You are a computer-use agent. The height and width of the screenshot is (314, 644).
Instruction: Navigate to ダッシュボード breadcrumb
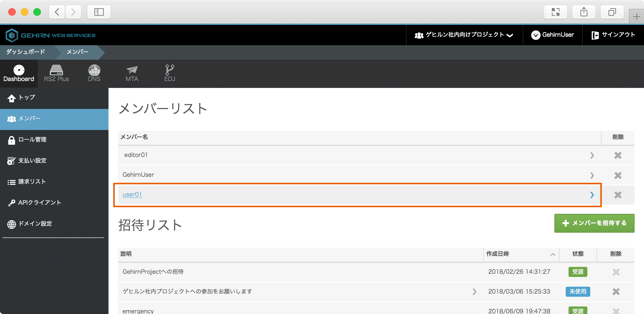coord(26,52)
